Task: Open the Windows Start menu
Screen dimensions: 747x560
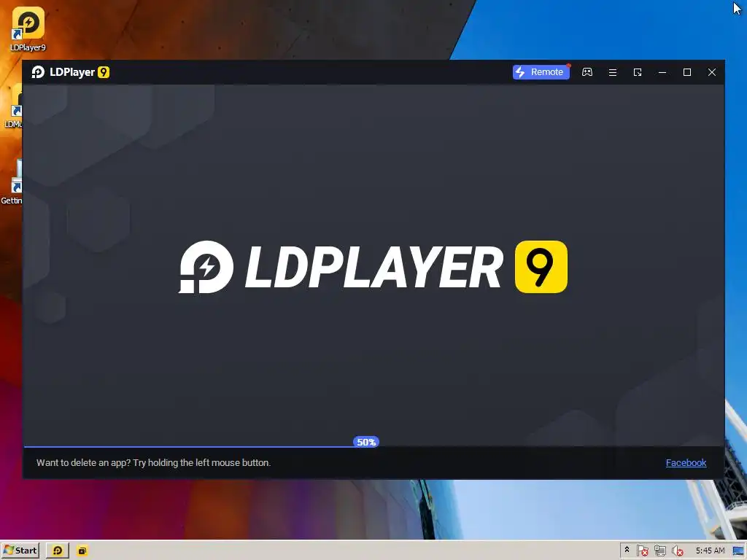Action: pos(20,551)
